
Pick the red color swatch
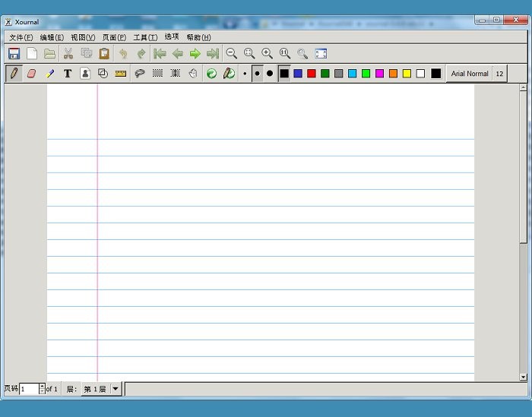312,74
